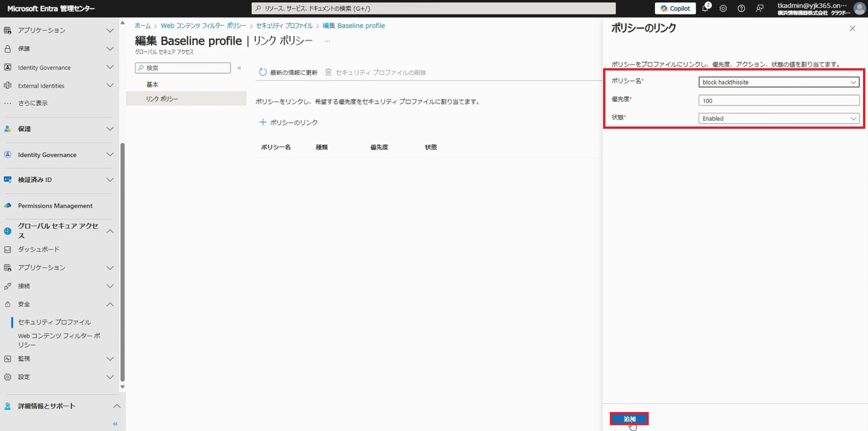Click the ダッシュボード icon
Image resolution: width=868 pixels, height=431 pixels.
8,249
